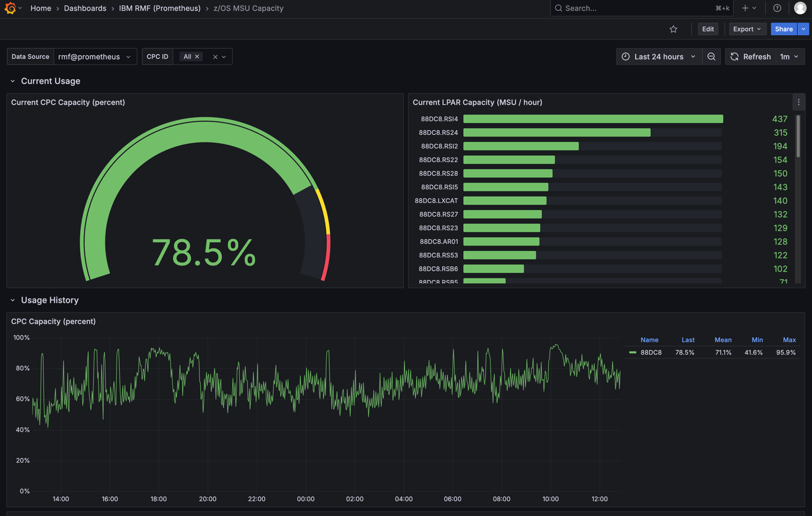Select the 88DC8.AR01 label

coord(439,242)
